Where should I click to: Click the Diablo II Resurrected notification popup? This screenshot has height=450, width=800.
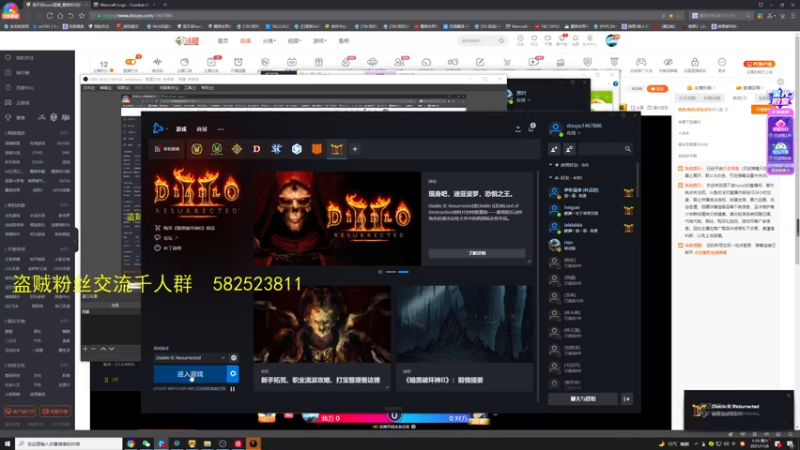(738, 410)
